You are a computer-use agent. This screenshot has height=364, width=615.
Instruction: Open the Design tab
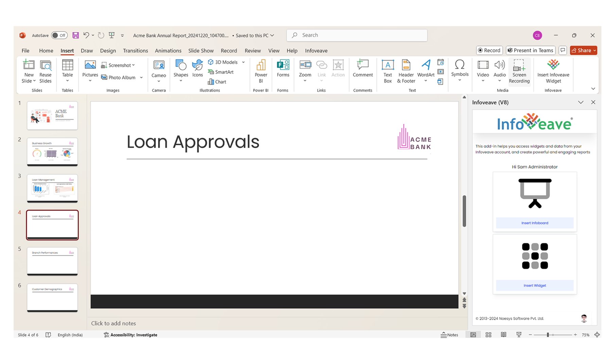coord(108,51)
